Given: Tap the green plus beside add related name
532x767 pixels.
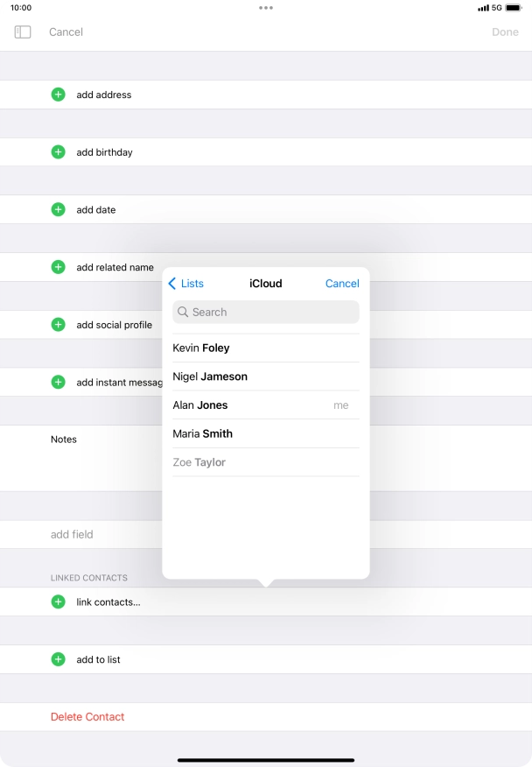Looking at the screenshot, I should click(58, 267).
